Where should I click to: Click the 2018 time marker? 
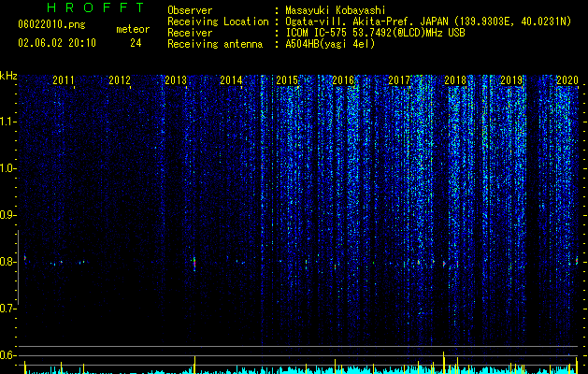click(455, 80)
